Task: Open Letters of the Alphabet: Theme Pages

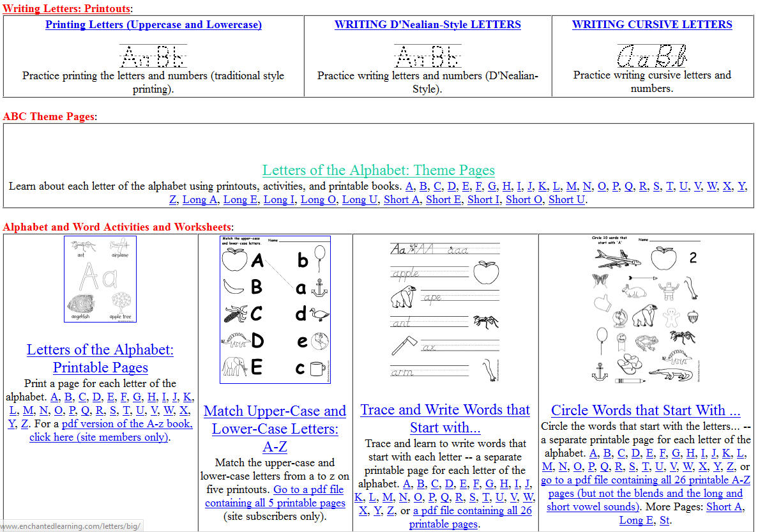Action: coord(379,170)
